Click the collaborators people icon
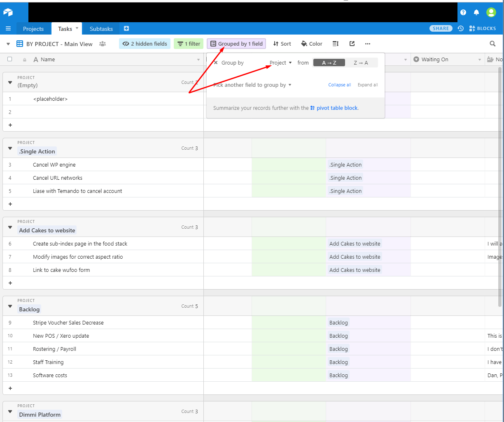Screen dimensions: 504x422 pos(103,44)
